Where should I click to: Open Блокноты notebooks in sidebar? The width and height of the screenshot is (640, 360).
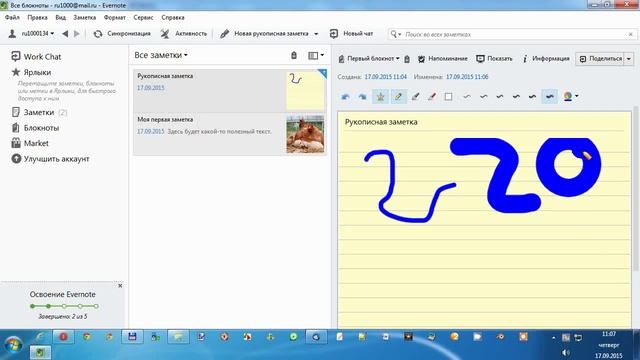click(x=36, y=128)
